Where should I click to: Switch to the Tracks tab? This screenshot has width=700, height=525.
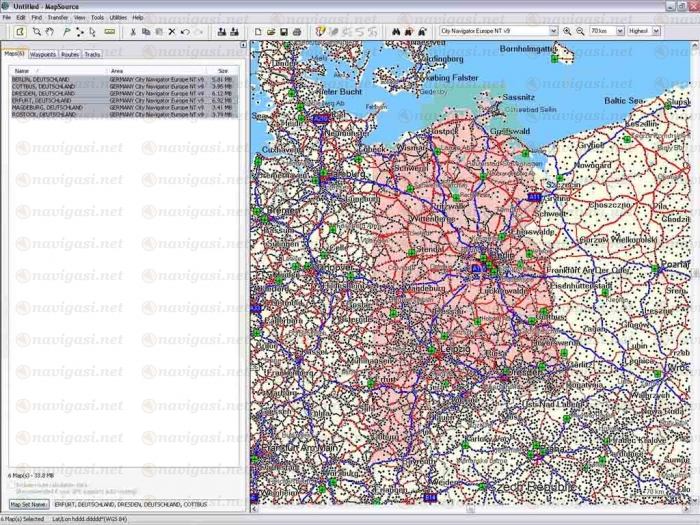pyautogui.click(x=92, y=54)
